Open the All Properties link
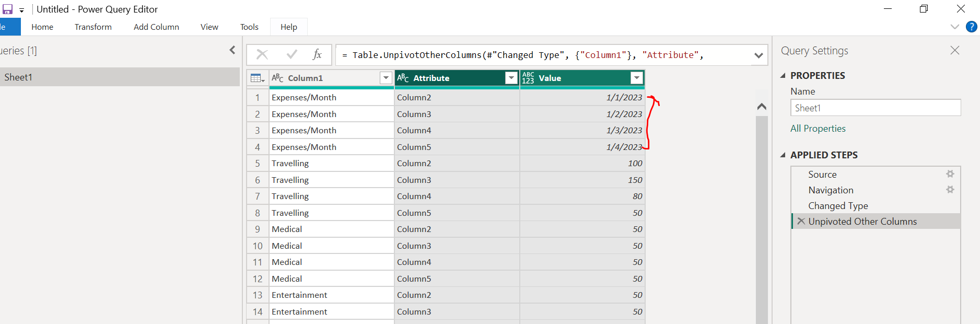The image size is (980, 324). 818,129
